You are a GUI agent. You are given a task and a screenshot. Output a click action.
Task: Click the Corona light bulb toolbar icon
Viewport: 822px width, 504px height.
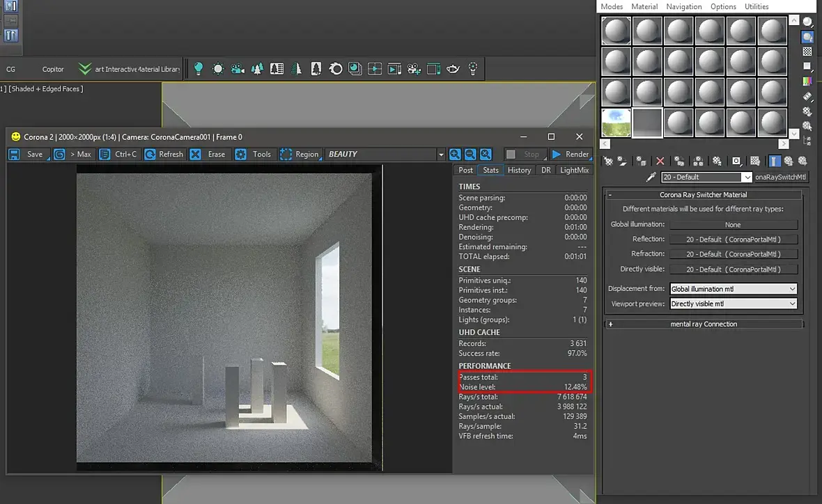point(198,69)
